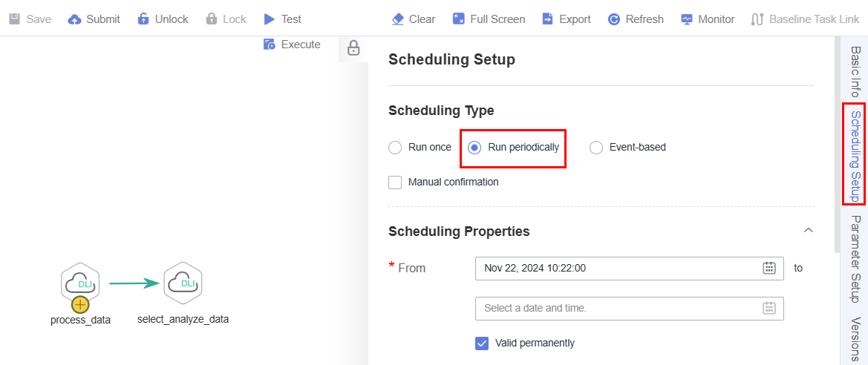Click the Full Screen icon
The height and width of the screenshot is (365, 868).
pos(458,19)
